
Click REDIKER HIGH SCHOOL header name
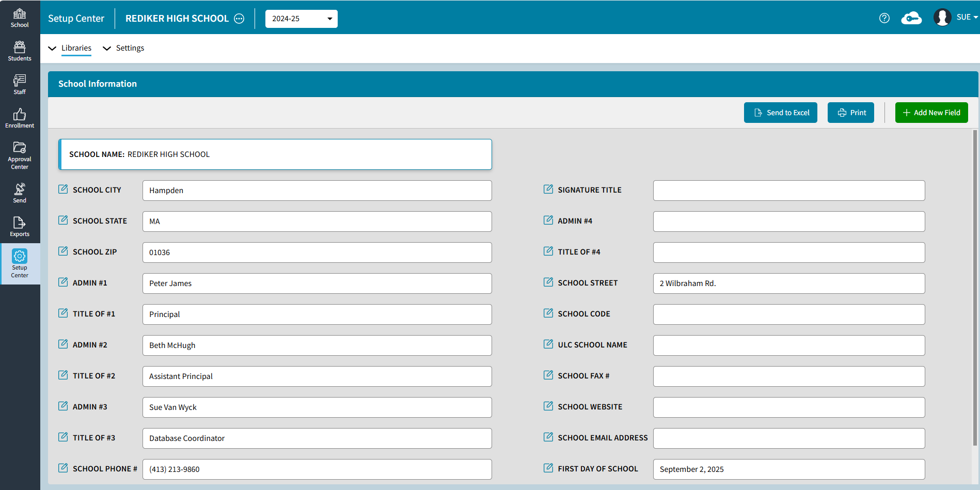[177, 19]
